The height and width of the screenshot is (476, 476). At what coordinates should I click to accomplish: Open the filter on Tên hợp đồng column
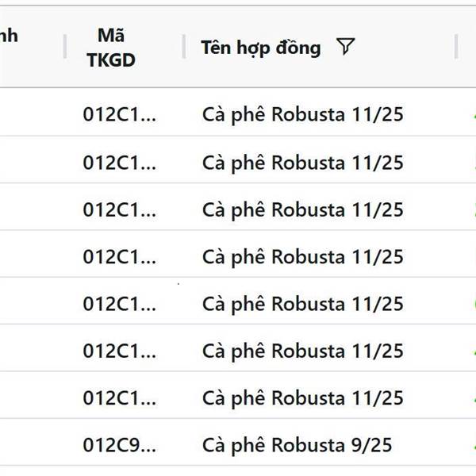click(x=346, y=47)
